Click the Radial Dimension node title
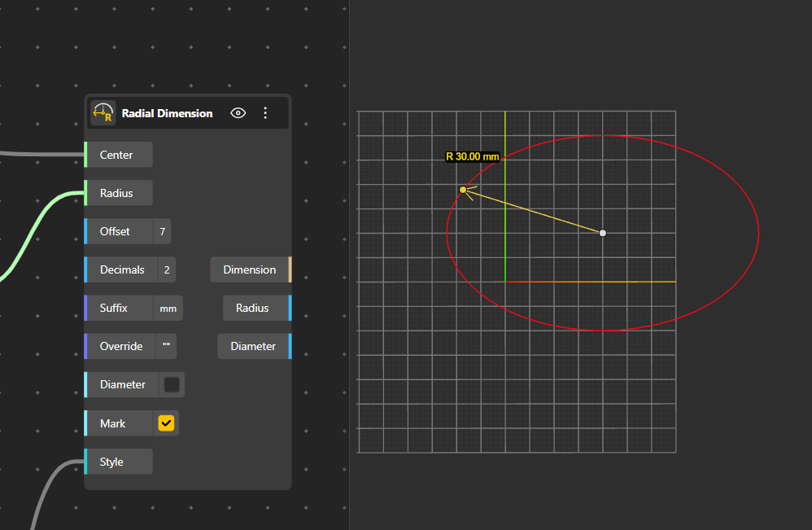The height and width of the screenshot is (530, 812). (x=167, y=113)
